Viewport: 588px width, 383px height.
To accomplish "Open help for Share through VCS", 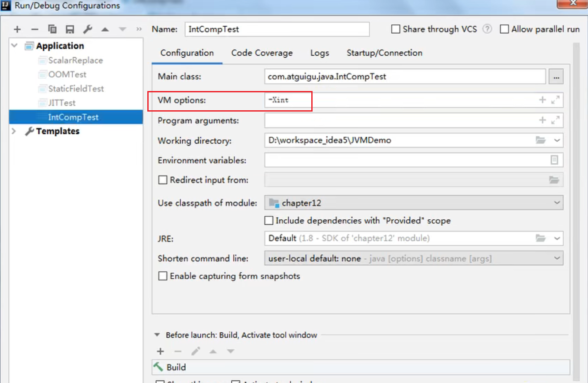I will [487, 29].
